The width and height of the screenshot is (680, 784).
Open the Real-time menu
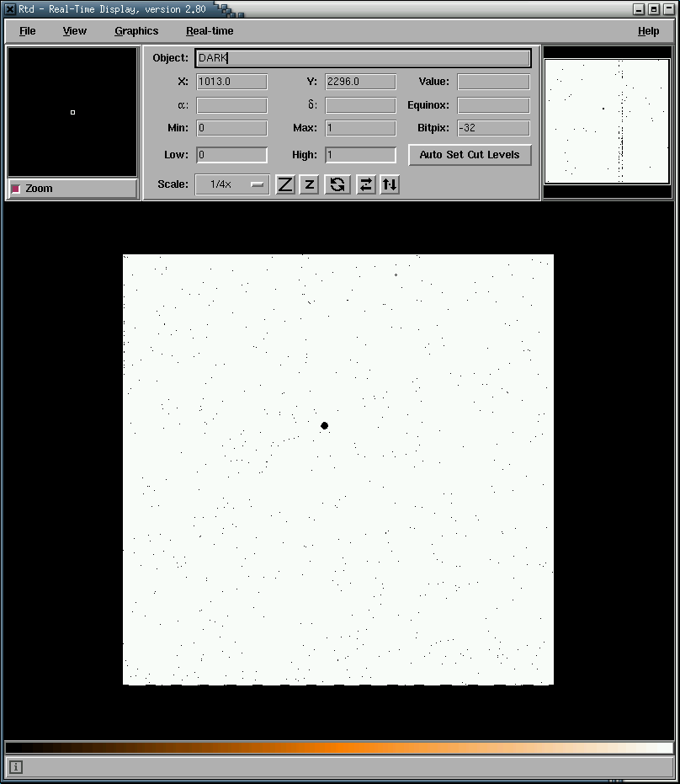(210, 31)
